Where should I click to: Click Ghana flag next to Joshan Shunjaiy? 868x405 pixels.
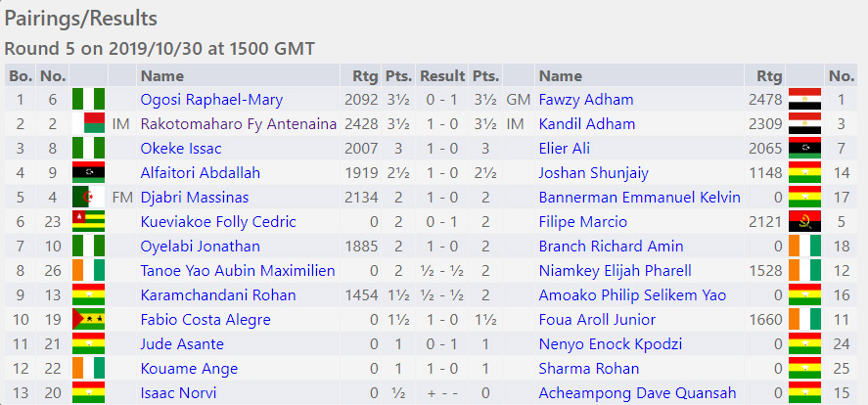(x=805, y=172)
